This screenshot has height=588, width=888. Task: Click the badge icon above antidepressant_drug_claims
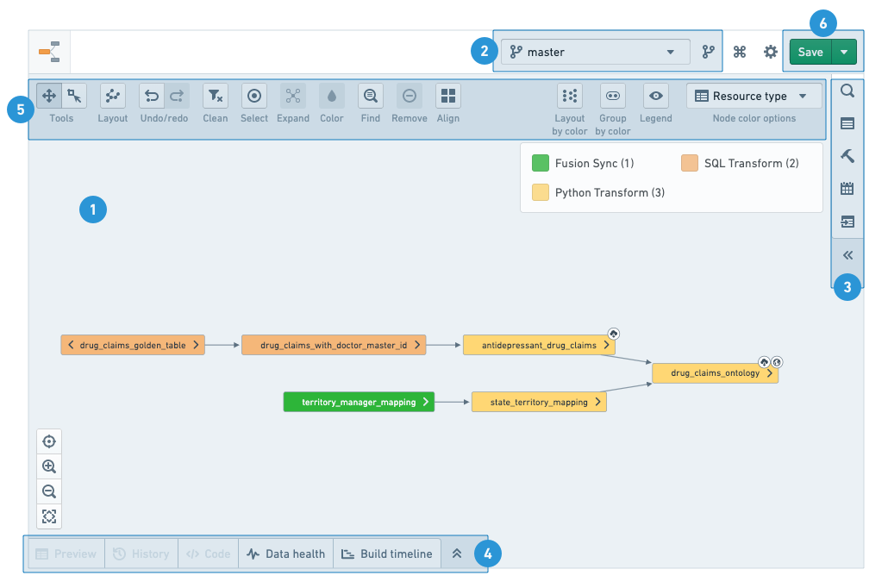613,334
